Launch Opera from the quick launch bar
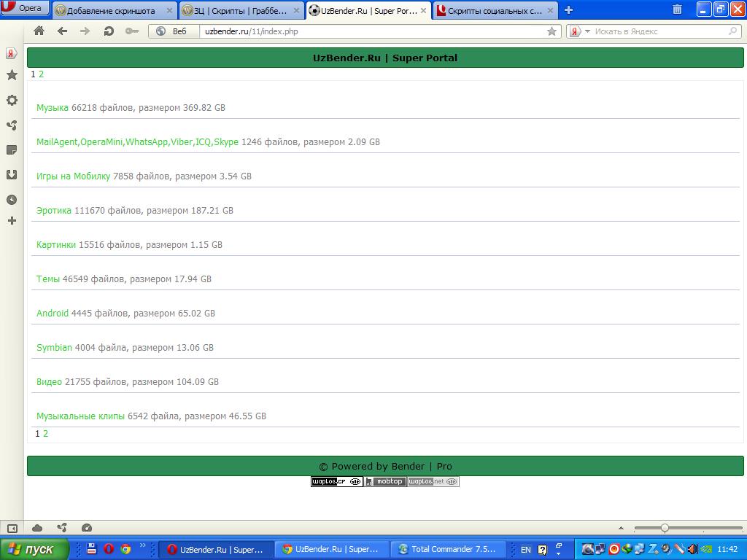The width and height of the screenshot is (747, 560). coord(109,549)
